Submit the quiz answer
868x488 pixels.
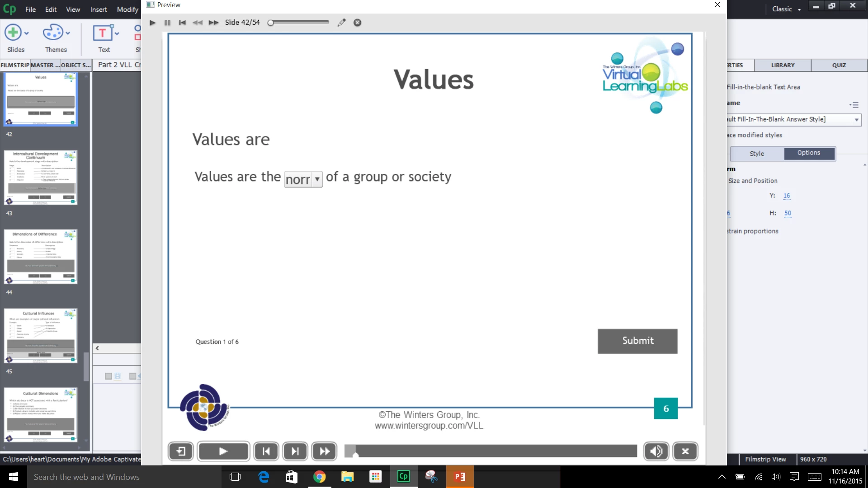pyautogui.click(x=637, y=341)
